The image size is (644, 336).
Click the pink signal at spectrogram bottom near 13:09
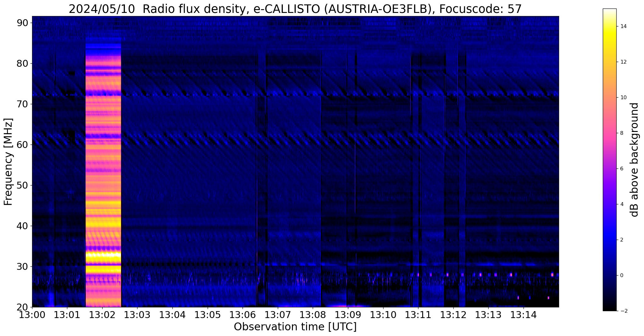[348, 306]
